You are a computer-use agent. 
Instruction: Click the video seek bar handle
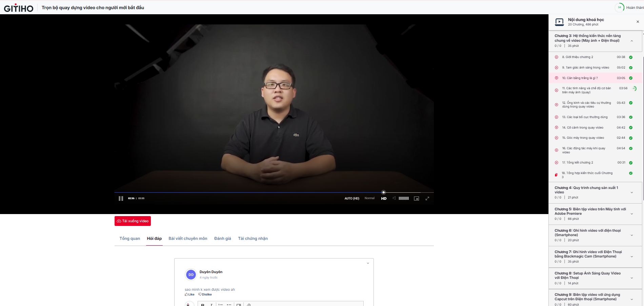tap(384, 192)
